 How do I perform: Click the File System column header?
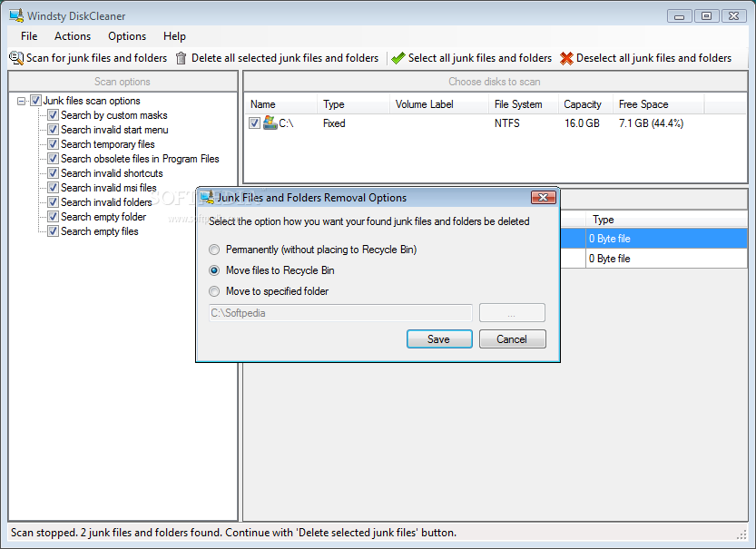[x=524, y=104]
